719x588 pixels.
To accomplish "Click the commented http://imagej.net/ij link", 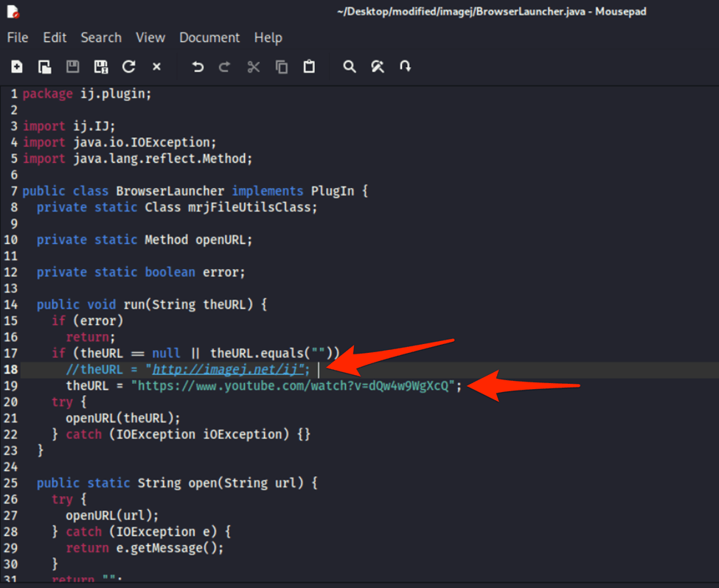I will click(x=229, y=369).
